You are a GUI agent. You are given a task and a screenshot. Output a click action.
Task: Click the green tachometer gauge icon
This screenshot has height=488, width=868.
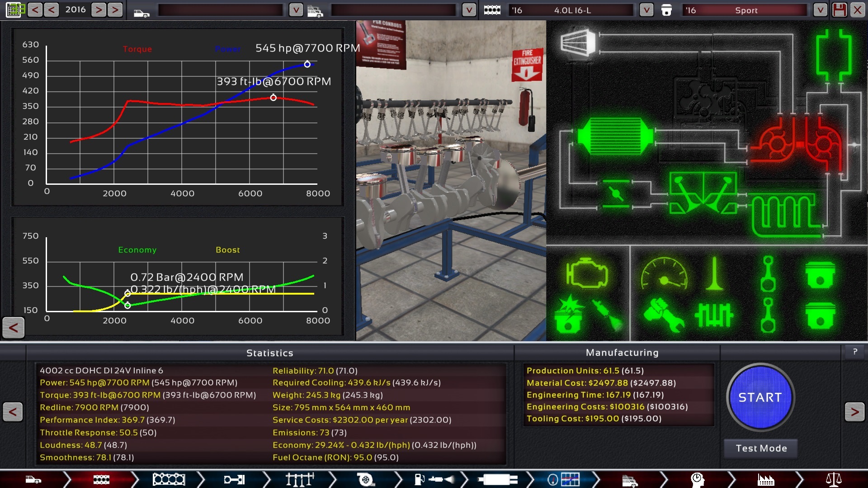tap(664, 273)
